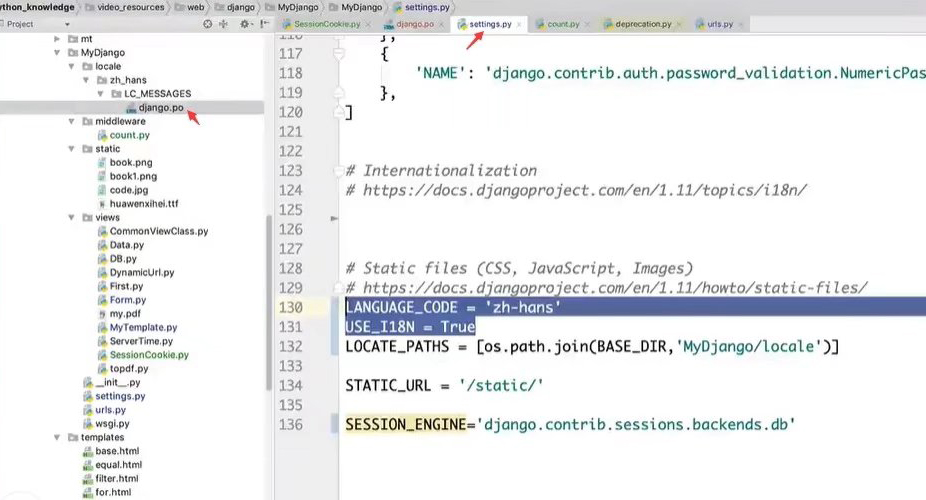The width and height of the screenshot is (926, 500).
Task: Toggle the fold marker at line 120
Action: [338, 112]
